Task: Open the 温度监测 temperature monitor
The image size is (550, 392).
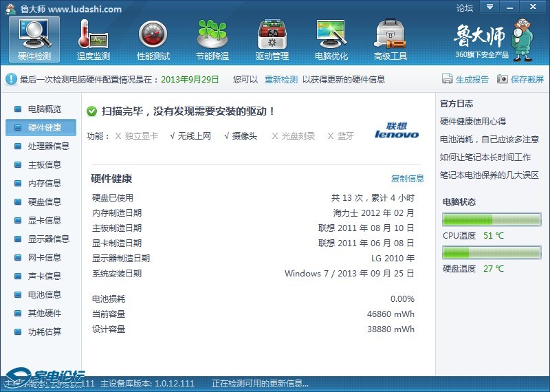Action: click(93, 39)
